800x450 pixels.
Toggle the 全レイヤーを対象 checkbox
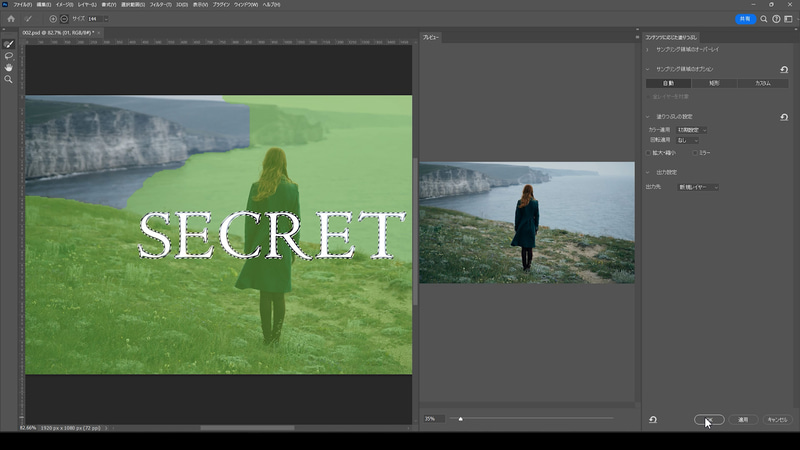click(649, 96)
